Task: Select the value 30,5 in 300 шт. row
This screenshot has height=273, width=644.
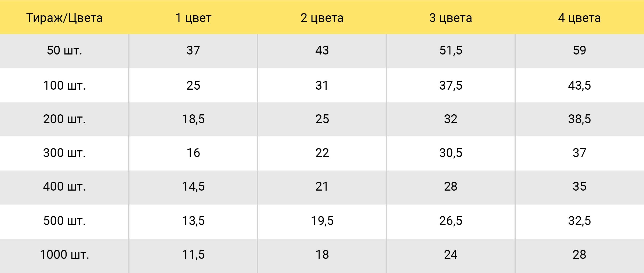Action: [x=451, y=153]
